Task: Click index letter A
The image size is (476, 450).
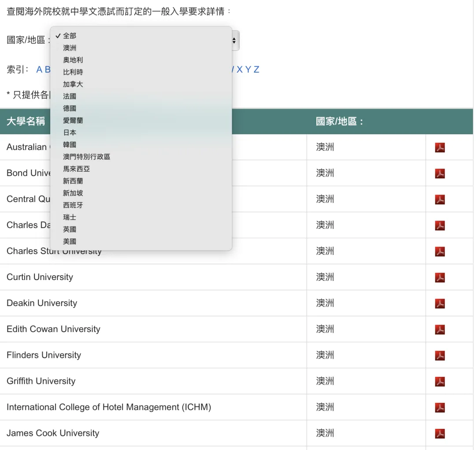Action: point(40,70)
